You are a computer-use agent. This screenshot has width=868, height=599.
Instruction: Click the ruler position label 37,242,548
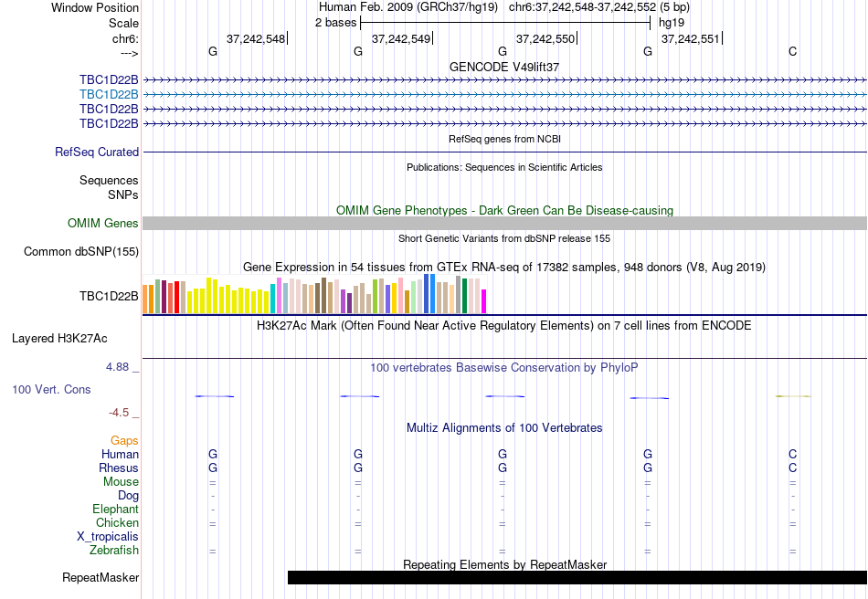(256, 38)
